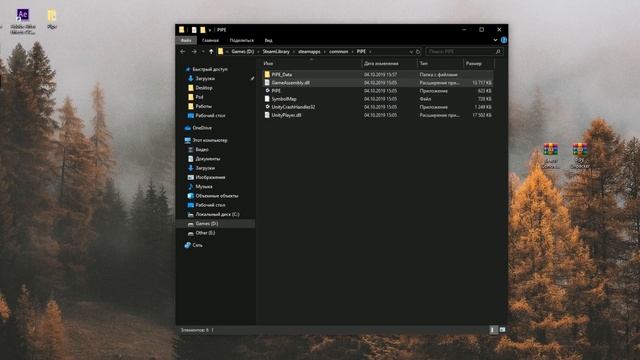Go forward with the Forward arrow
Screen dimensions: 640x360
pos(194,52)
